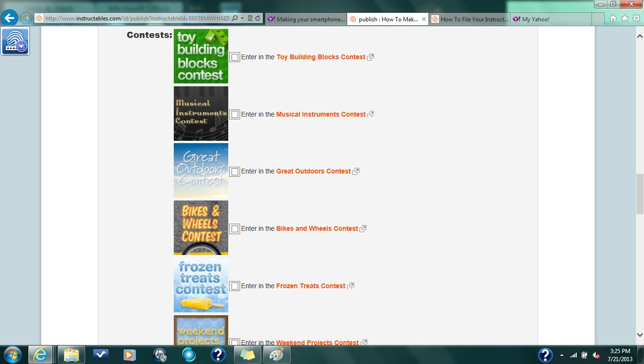Click the vertical scrollbar up arrow
This screenshot has width=644, height=364.
tap(640, 36)
